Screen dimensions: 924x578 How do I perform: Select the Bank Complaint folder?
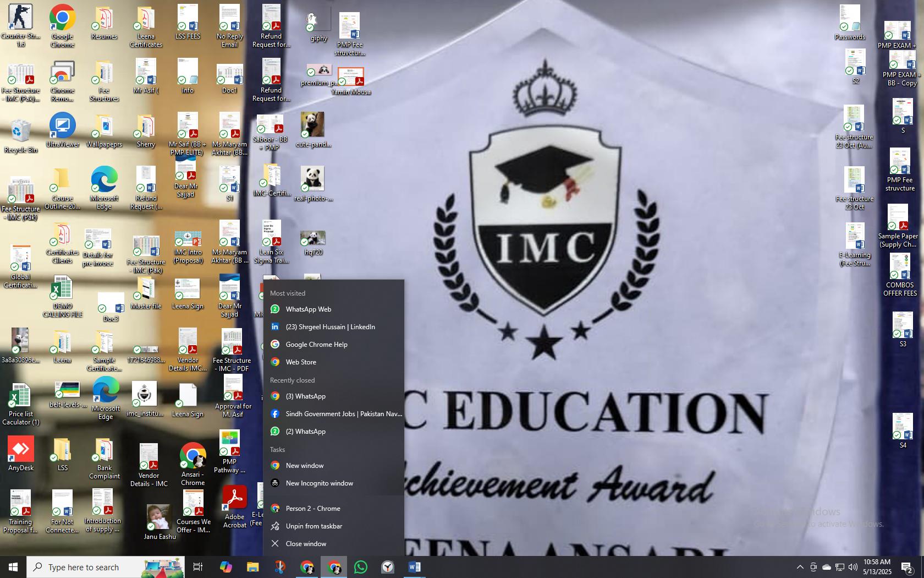pyautogui.click(x=104, y=460)
